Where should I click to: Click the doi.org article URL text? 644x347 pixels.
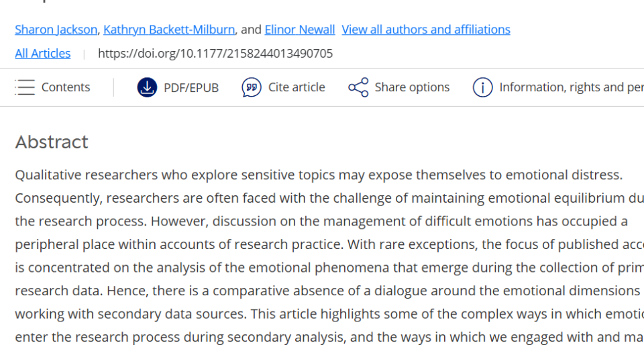pos(215,54)
